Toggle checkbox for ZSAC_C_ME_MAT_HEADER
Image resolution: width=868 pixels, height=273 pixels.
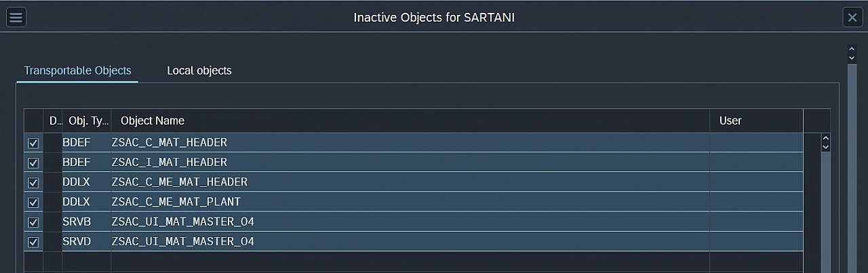[33, 182]
